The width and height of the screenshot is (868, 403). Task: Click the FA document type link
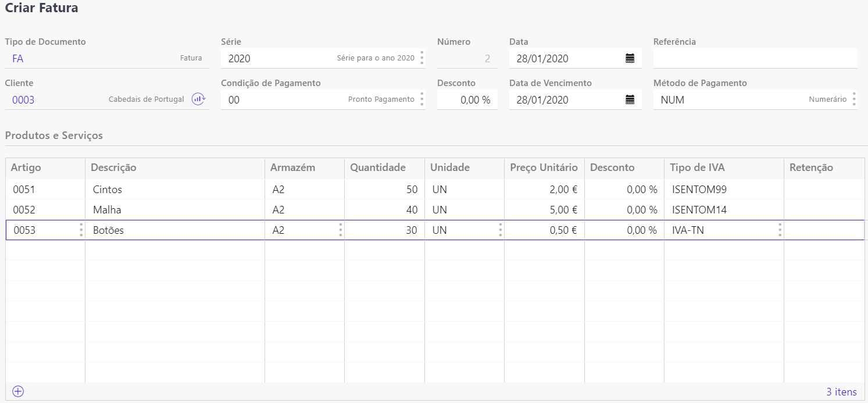18,59
